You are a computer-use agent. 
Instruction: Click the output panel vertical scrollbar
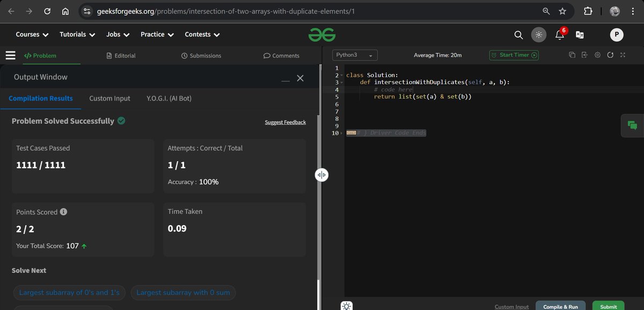click(319, 294)
